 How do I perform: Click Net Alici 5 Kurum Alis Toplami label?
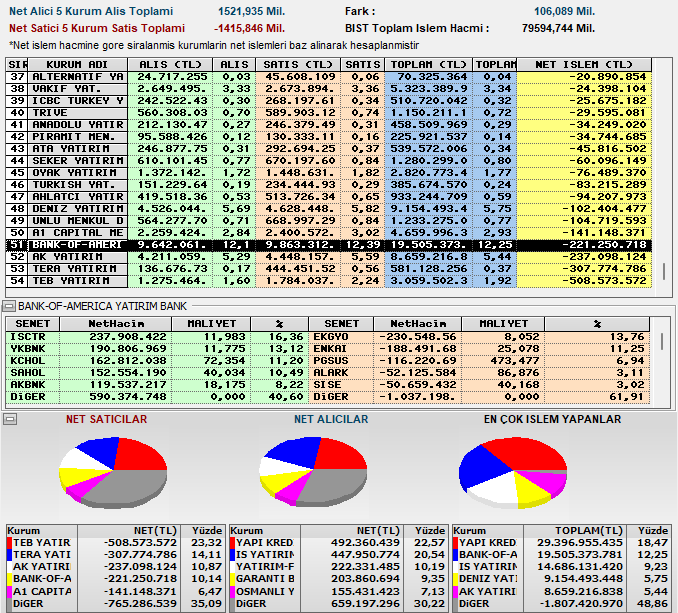pos(91,12)
